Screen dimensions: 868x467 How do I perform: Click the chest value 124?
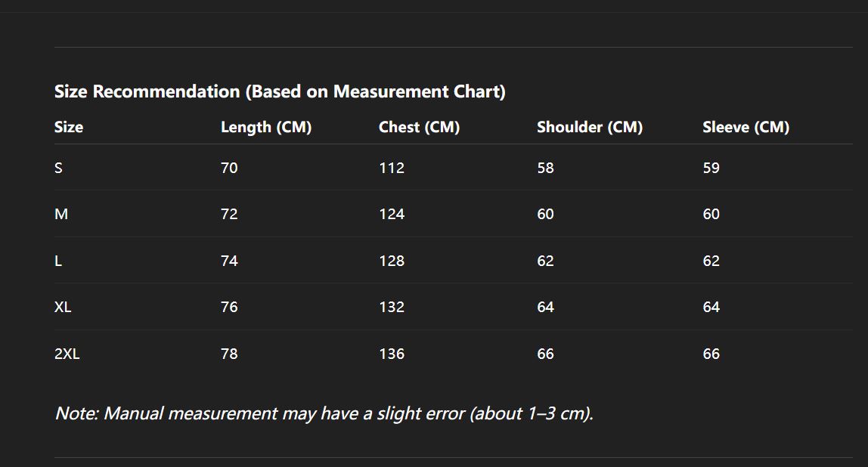click(x=392, y=215)
